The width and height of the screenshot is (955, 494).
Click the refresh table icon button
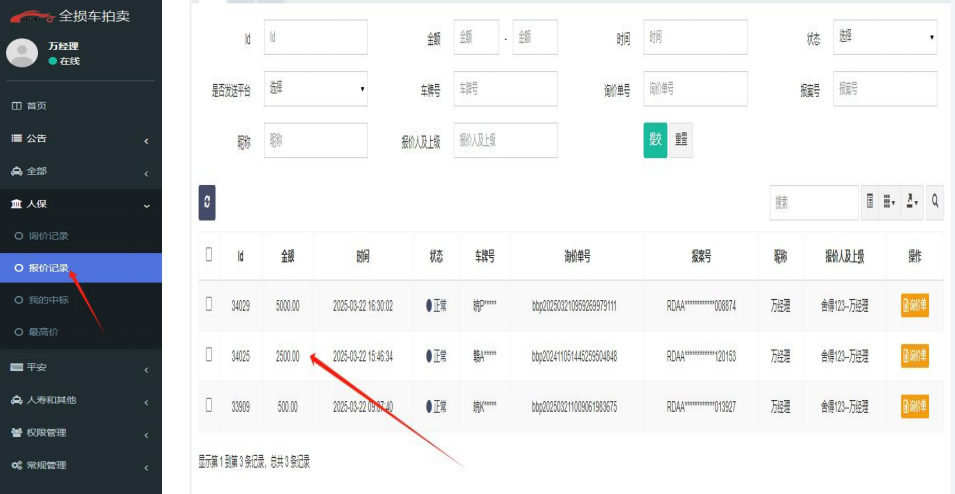pos(207,202)
